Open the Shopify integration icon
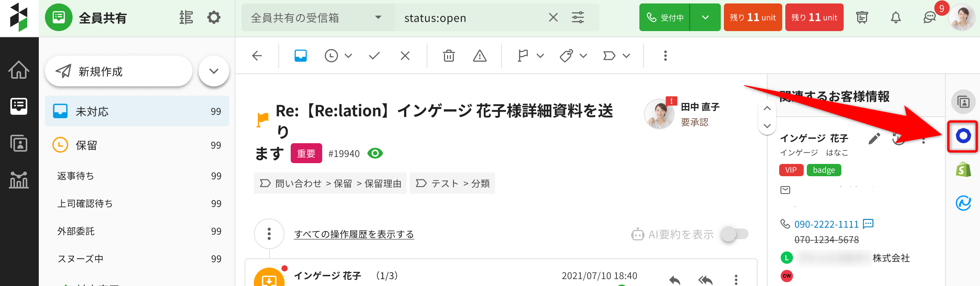This screenshot has height=286, width=980. (x=963, y=169)
